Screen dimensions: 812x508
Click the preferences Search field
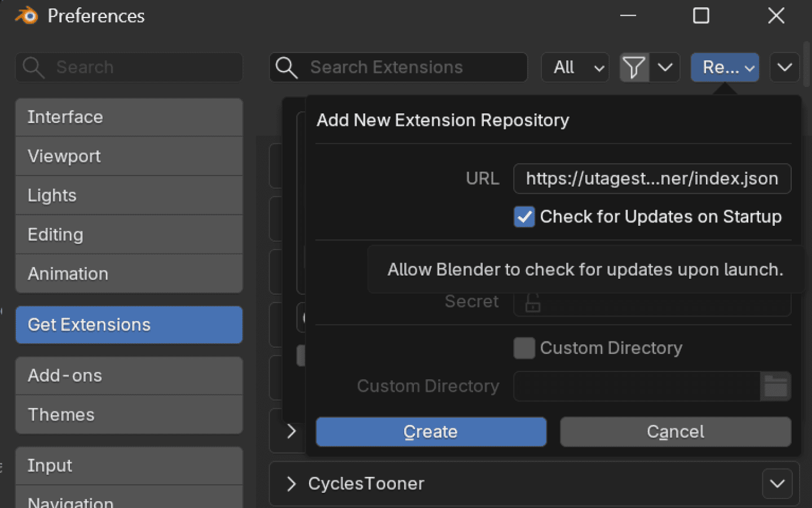tap(129, 68)
